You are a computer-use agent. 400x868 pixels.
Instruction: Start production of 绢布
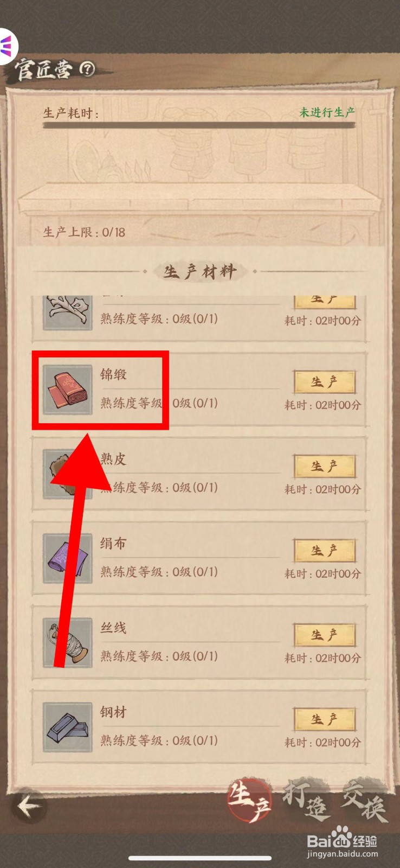[325, 551]
